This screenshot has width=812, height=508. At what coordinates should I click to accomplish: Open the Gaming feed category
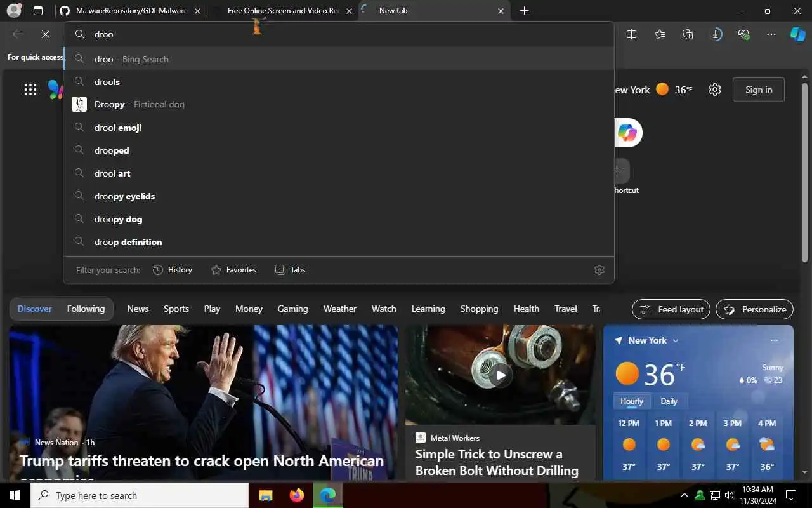[292, 309]
